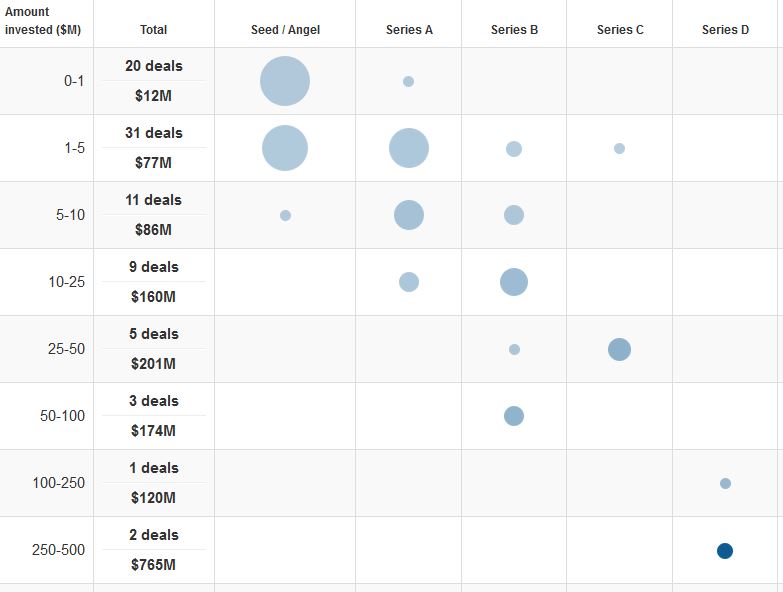
Task: Click the Series B bubble in 50-100 row
Action: coord(514,416)
